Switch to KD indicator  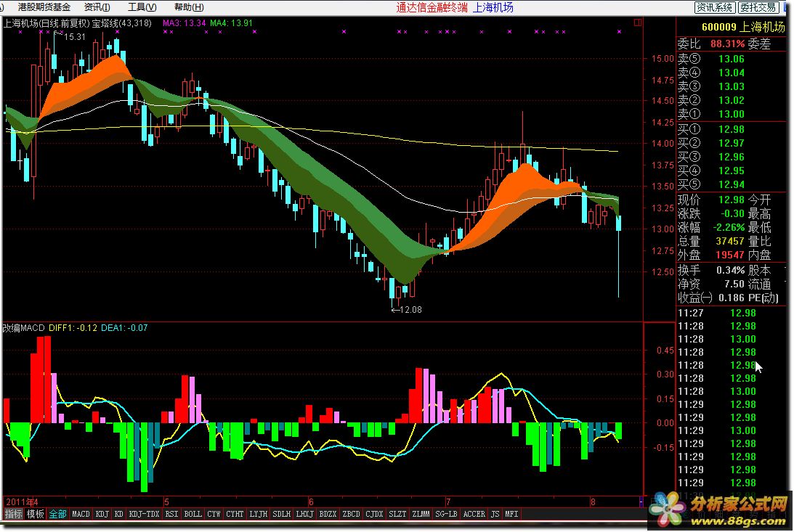point(119,514)
